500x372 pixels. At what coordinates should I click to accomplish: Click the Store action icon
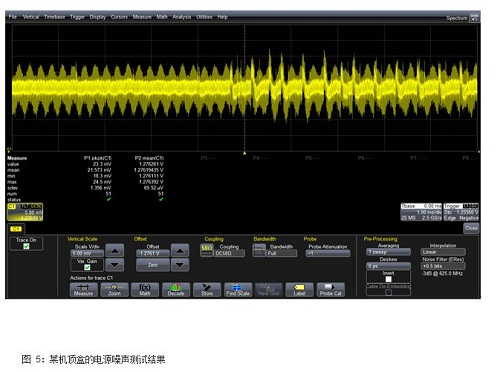pos(207,290)
